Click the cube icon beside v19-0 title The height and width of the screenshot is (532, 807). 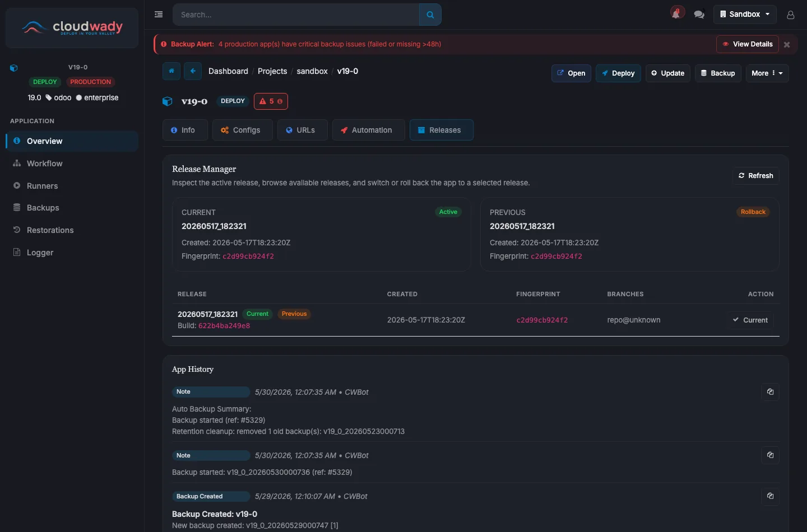point(167,101)
